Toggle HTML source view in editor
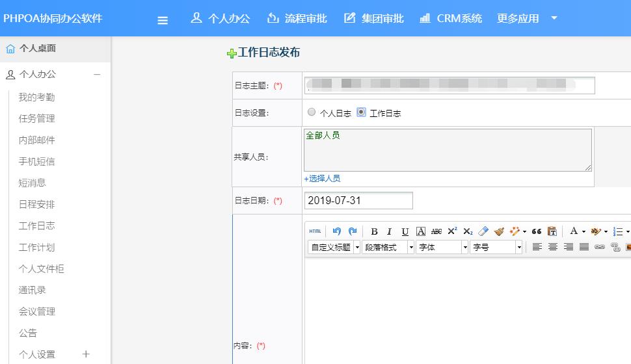The width and height of the screenshot is (631, 364). tap(315, 231)
